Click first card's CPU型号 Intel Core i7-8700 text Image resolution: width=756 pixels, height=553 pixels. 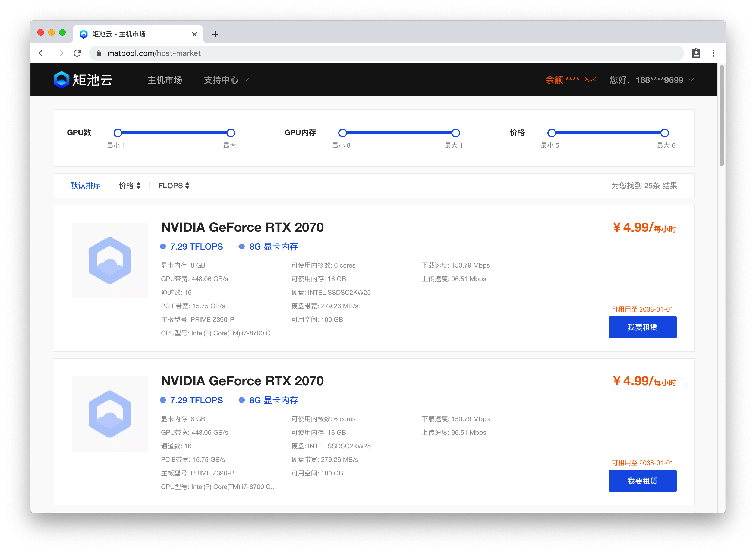[x=219, y=333]
